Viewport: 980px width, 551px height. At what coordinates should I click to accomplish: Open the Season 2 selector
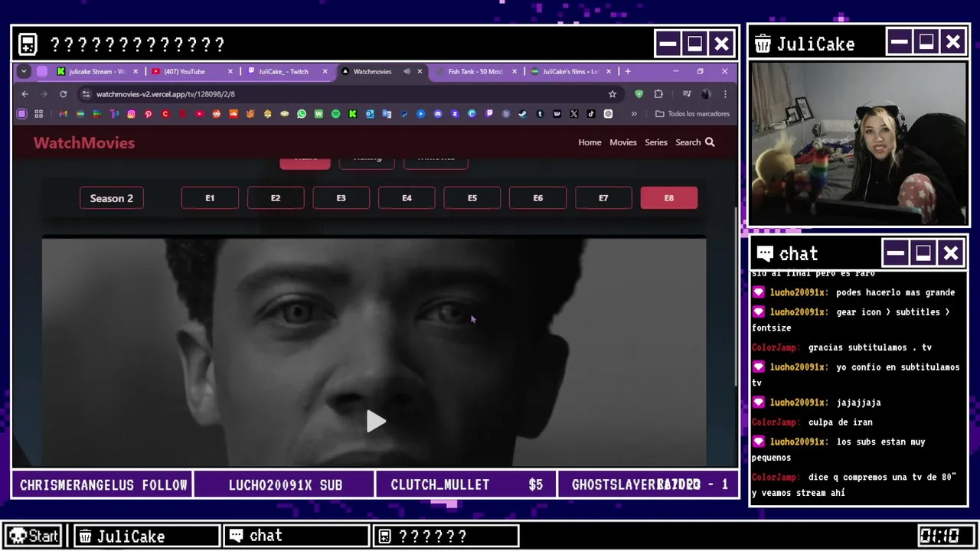tap(112, 198)
